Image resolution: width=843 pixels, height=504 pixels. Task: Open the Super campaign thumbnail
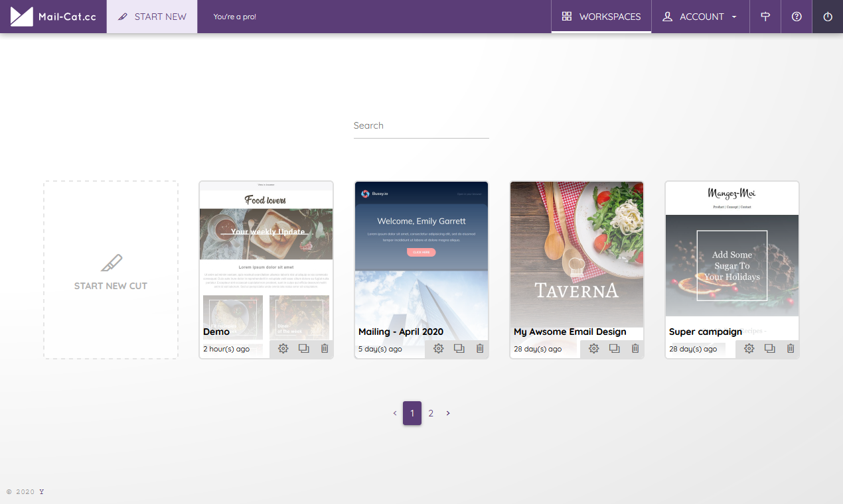[x=731, y=259]
